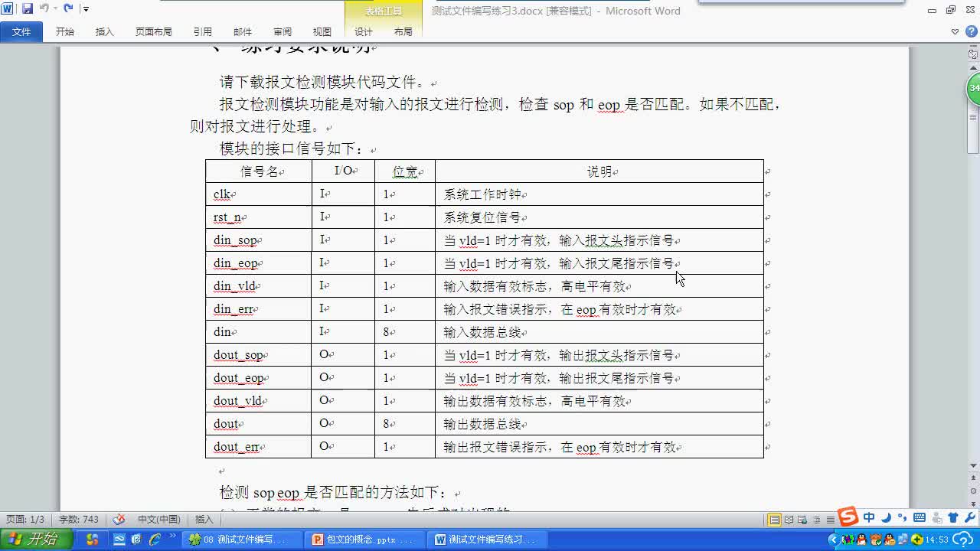Image resolution: width=980 pixels, height=551 pixels.
Task: Click the proofing errors check icon
Action: point(119,520)
